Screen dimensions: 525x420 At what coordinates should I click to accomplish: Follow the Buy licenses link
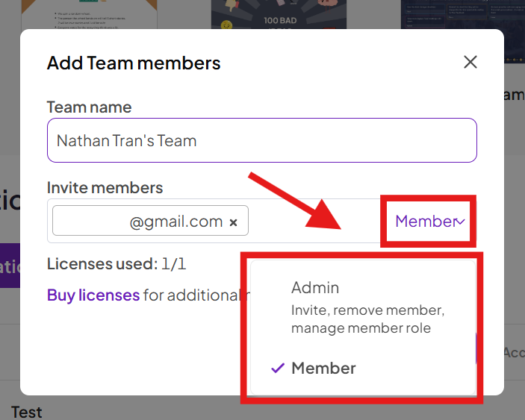click(x=93, y=295)
